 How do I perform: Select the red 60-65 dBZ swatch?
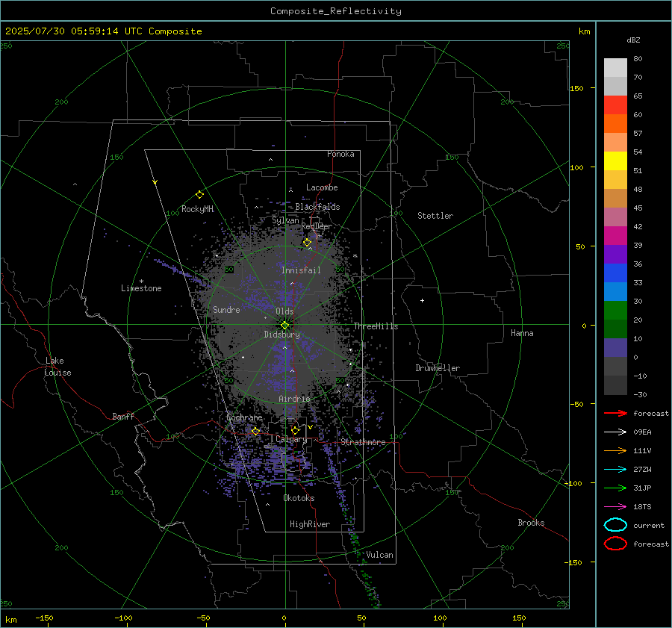pyautogui.click(x=615, y=105)
